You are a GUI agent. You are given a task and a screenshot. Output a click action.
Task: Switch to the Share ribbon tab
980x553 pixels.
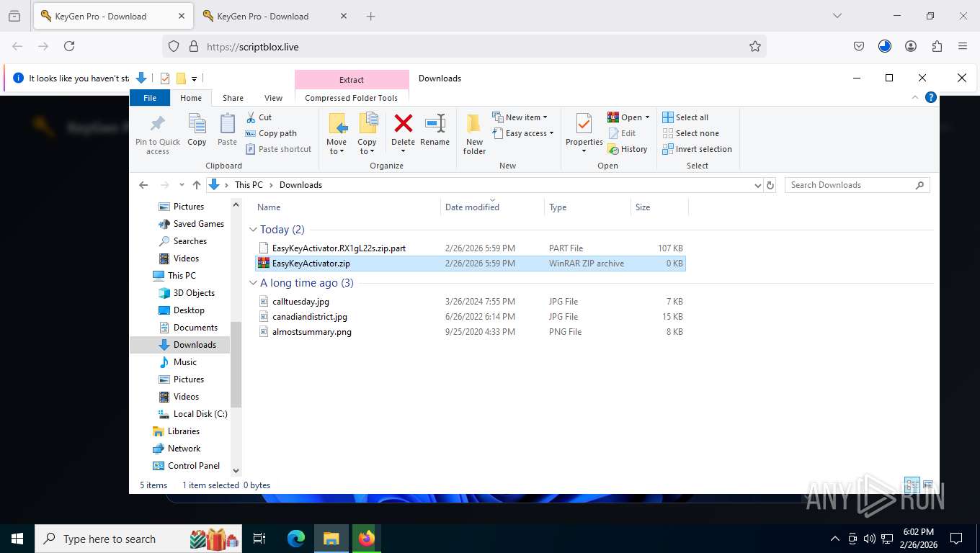click(x=233, y=98)
